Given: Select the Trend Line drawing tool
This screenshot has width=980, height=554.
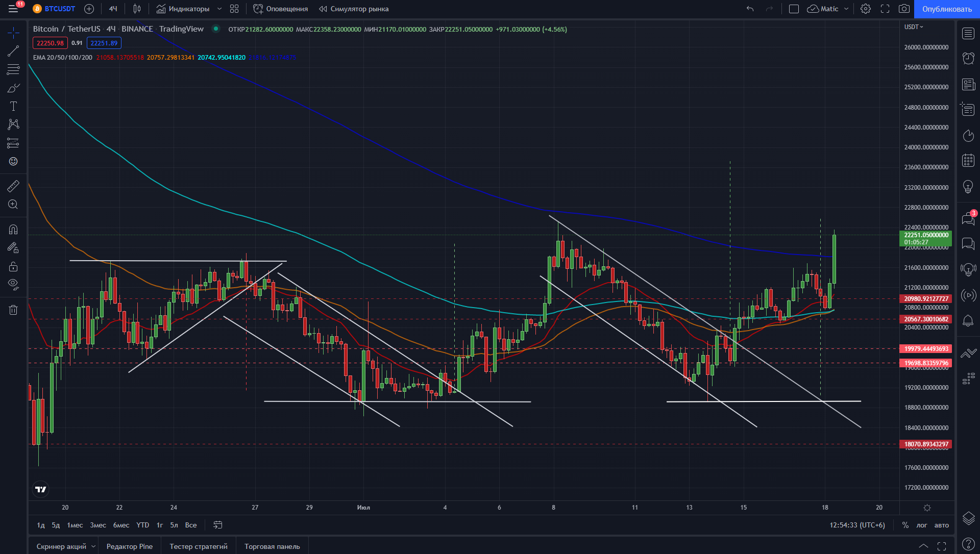Looking at the screenshot, I should click(x=13, y=51).
